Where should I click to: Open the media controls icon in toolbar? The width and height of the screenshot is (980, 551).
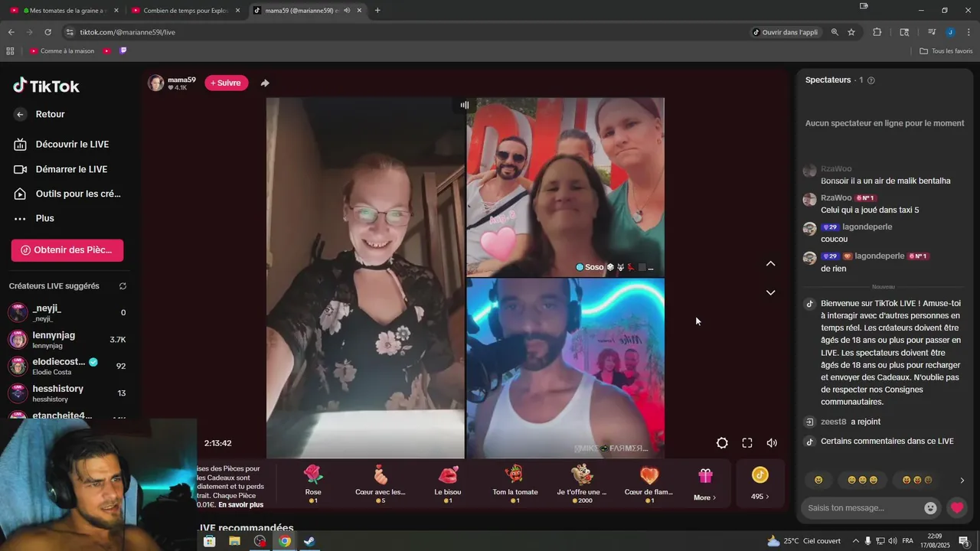click(x=932, y=32)
